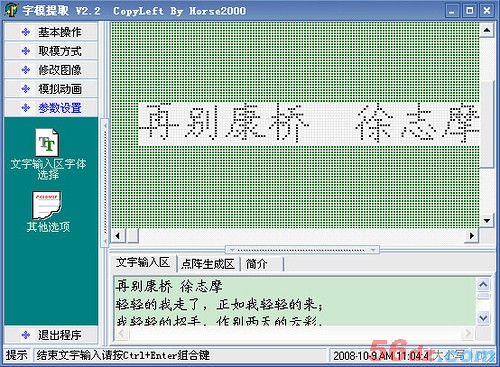Click the dot matrix vertical scrollbar thumb
This screenshot has width=500, height=367.
pos(487,124)
